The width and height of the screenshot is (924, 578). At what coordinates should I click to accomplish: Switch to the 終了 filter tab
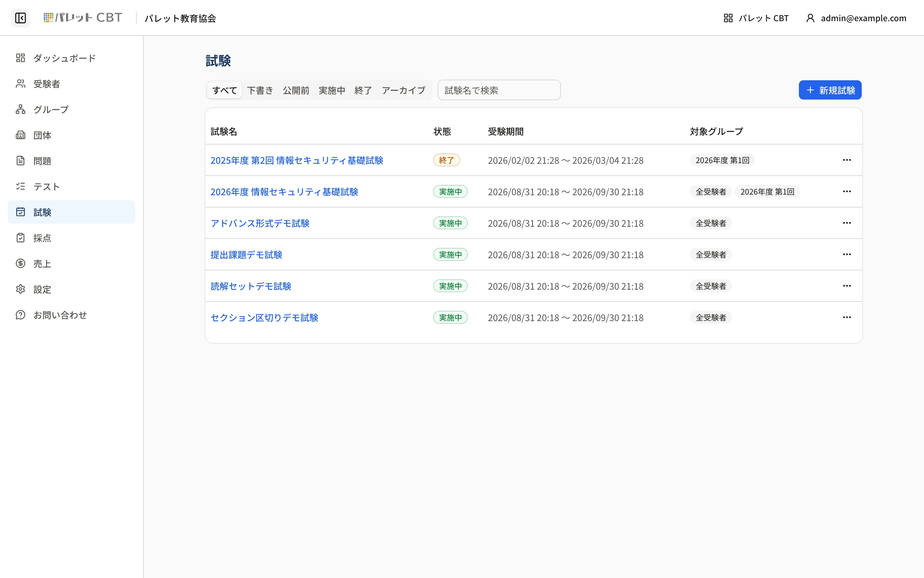point(363,90)
